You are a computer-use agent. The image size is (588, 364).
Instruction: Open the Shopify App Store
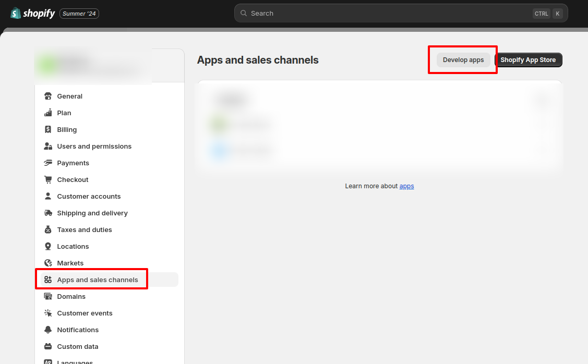coord(528,60)
